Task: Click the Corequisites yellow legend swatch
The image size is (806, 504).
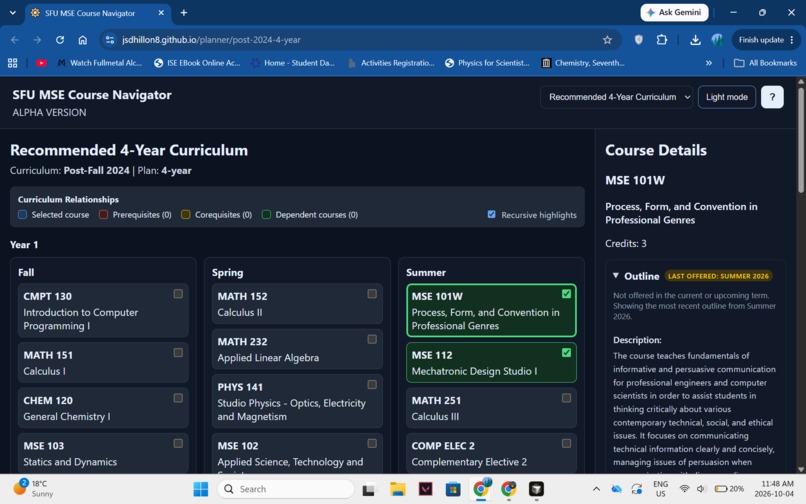Action: pyautogui.click(x=186, y=214)
